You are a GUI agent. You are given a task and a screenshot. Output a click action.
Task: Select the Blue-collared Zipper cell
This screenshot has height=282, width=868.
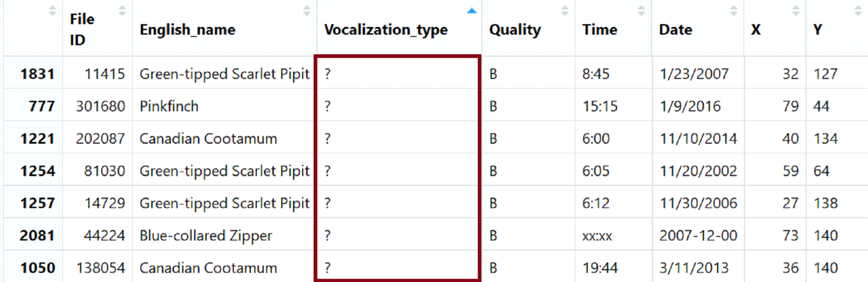(224, 235)
